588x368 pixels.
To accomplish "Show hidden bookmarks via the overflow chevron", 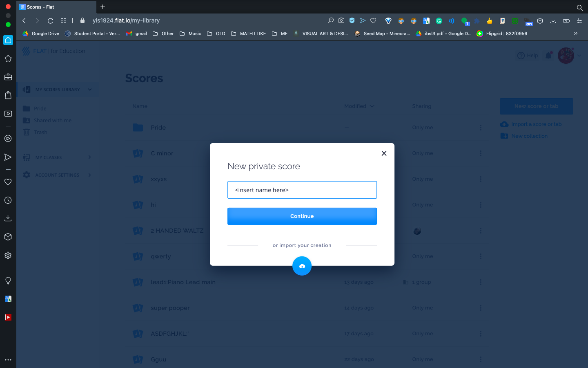I will coord(576,34).
